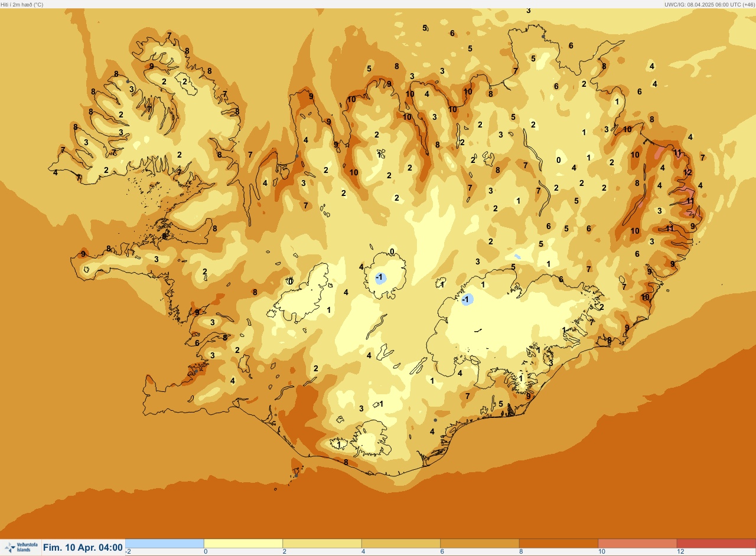Click the legend scale label '-2'
The height and width of the screenshot is (556, 756).
tap(128, 552)
